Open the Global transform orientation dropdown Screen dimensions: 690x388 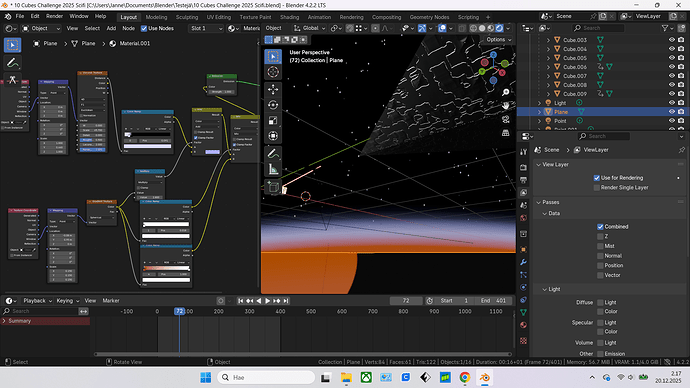pos(310,28)
